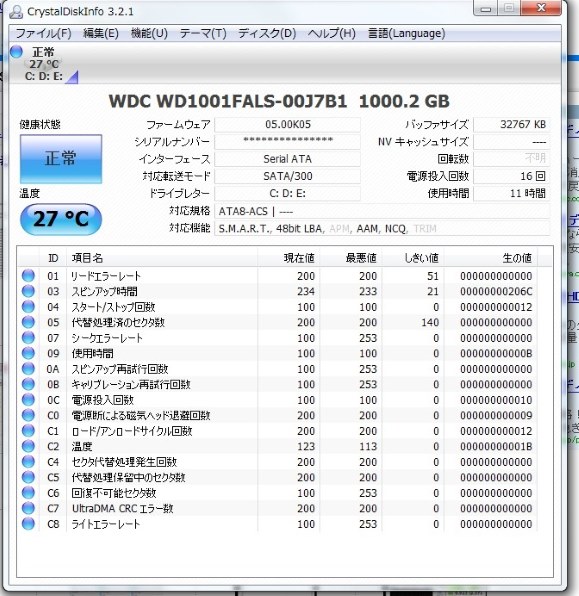Click the 回転数 value field 不明
This screenshot has height=596, width=579.
511,159
